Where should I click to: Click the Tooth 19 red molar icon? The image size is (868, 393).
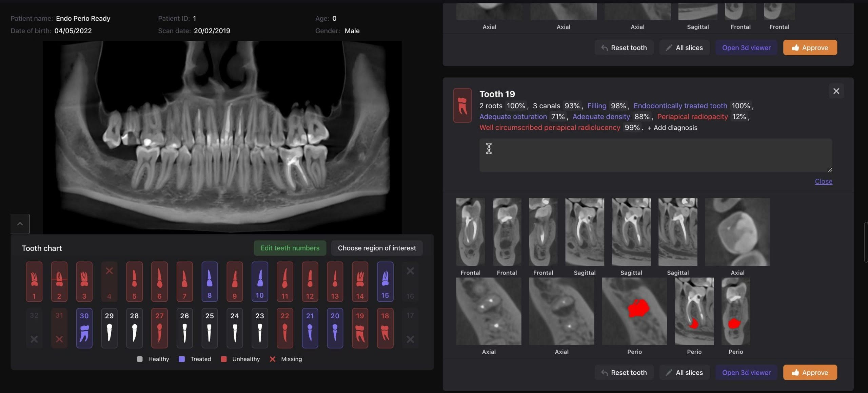click(x=462, y=105)
